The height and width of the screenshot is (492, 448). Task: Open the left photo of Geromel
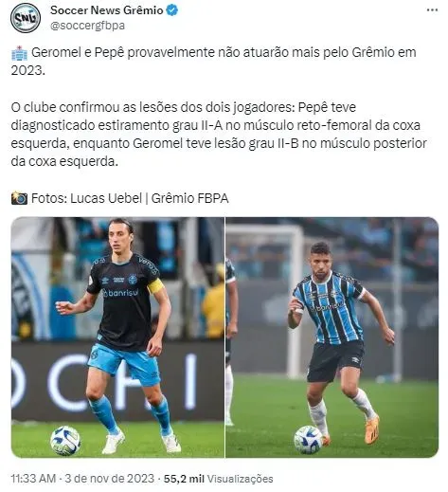117,337
